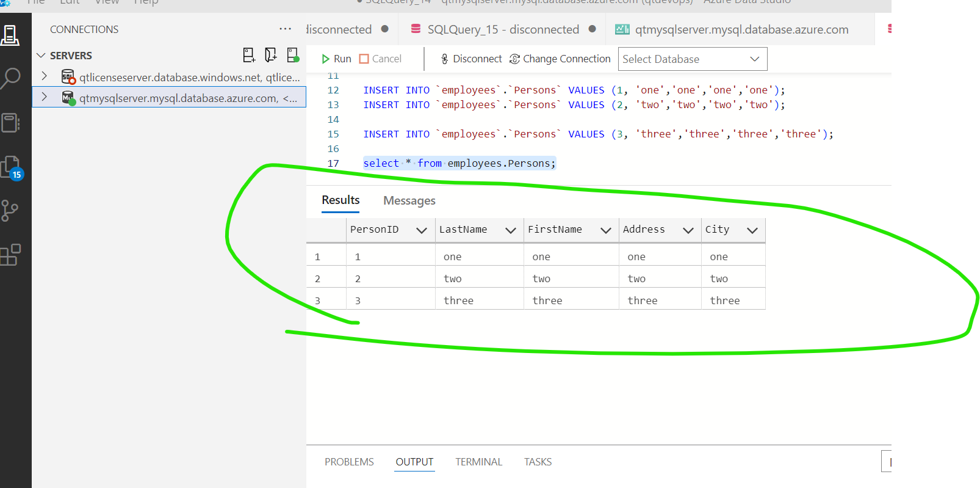The width and height of the screenshot is (980, 488).
Task: Click the CONNECTIONS panel title
Action: [x=84, y=29]
